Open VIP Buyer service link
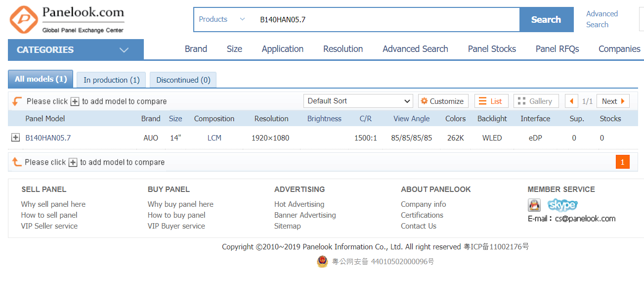The image size is (644, 283). click(x=176, y=226)
